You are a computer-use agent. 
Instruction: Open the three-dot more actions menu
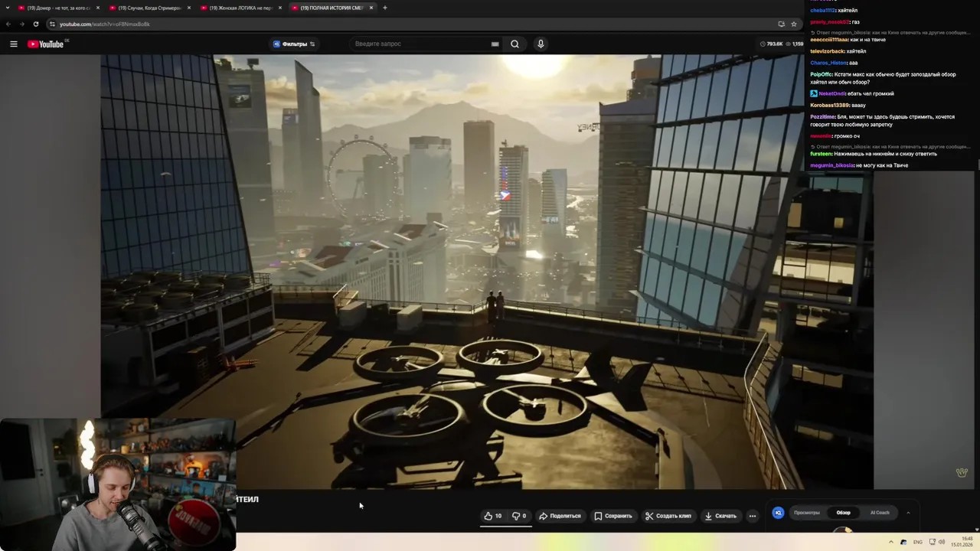point(753,516)
